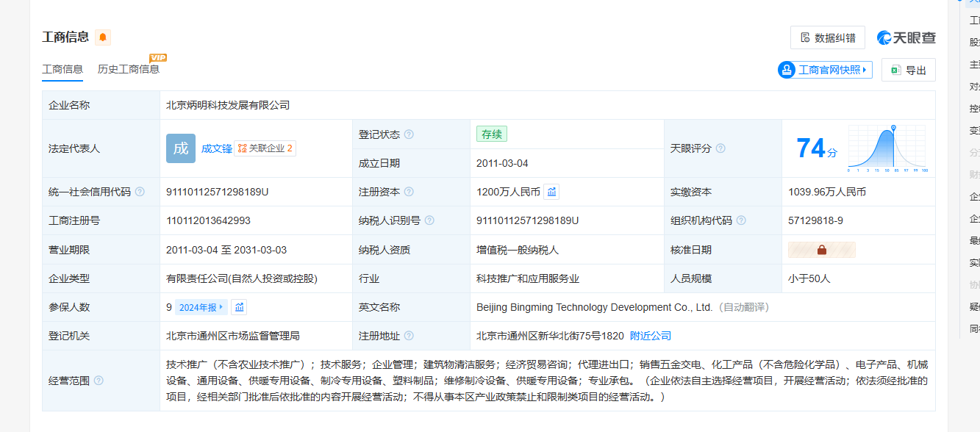Click credit code 91110112571298189U in 统一社会信用代码 row

[218, 192]
